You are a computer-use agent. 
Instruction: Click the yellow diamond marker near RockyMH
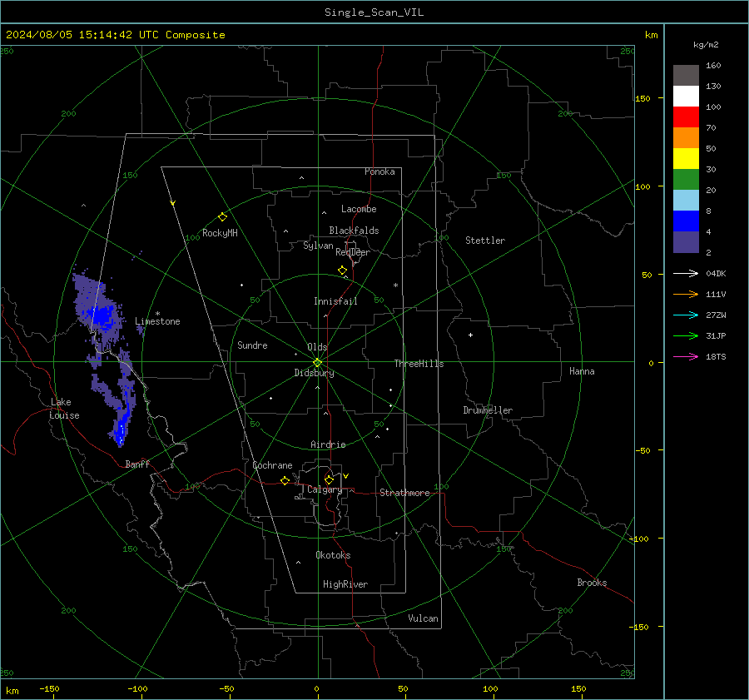tap(222, 217)
